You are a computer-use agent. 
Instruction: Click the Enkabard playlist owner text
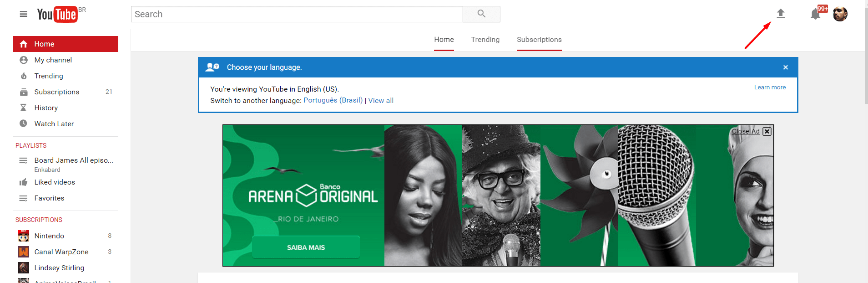[x=47, y=170]
